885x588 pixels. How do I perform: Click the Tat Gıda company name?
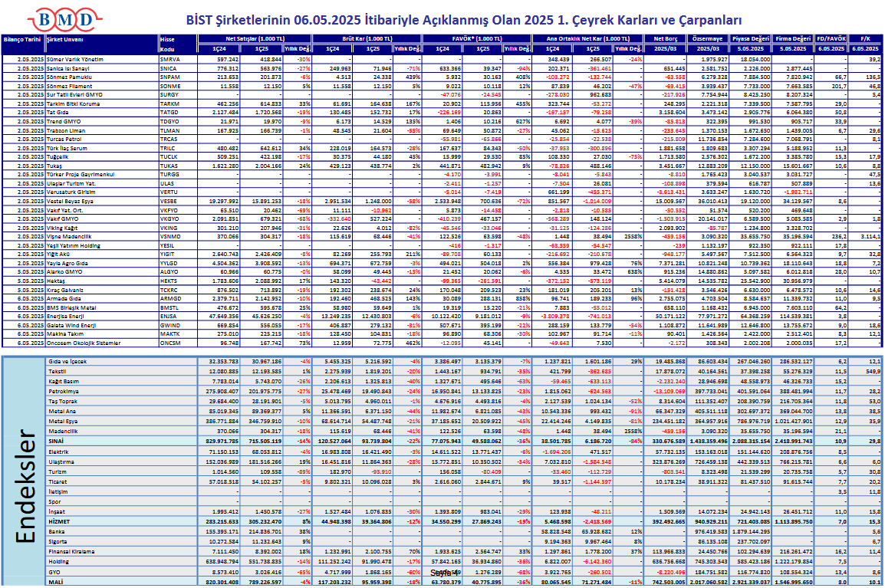(60, 113)
